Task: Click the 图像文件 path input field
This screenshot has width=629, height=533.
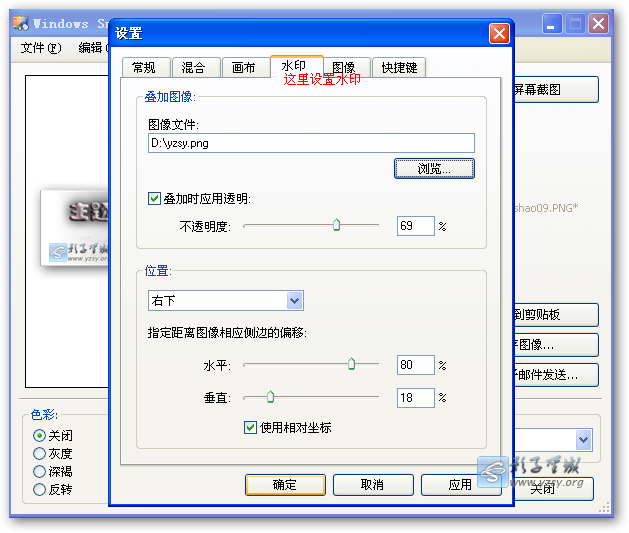Action: (x=310, y=143)
